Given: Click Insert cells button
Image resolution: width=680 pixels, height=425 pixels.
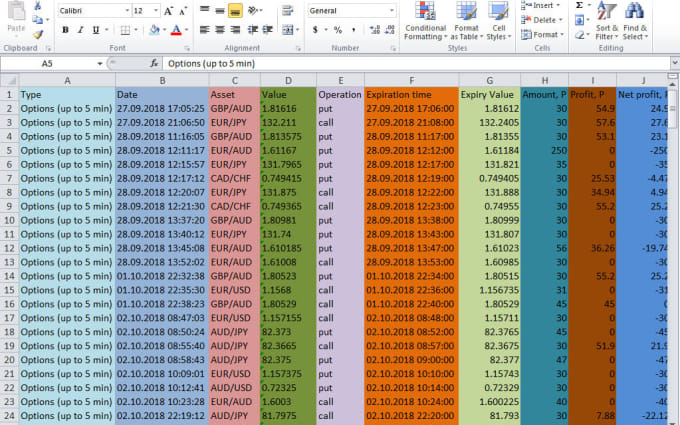Looking at the screenshot, I should (x=542, y=5).
